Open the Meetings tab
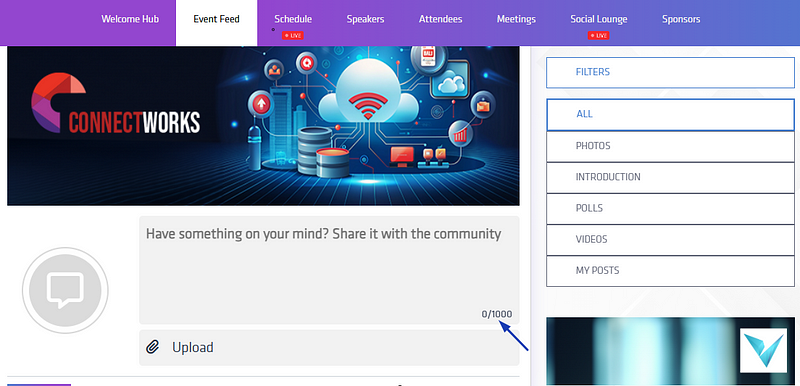Viewport: 800px width, 386px height. coord(516,19)
